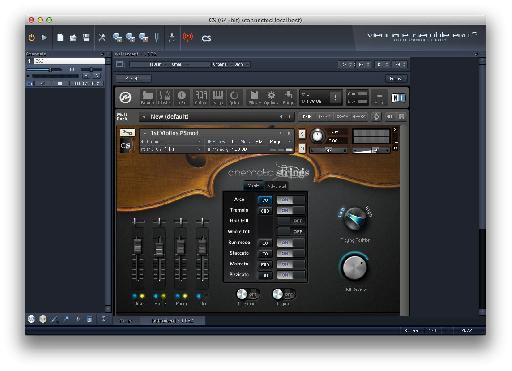Click the instrument mute M button
Viewport: 512px width, 371px height.
pyautogui.click(x=302, y=148)
